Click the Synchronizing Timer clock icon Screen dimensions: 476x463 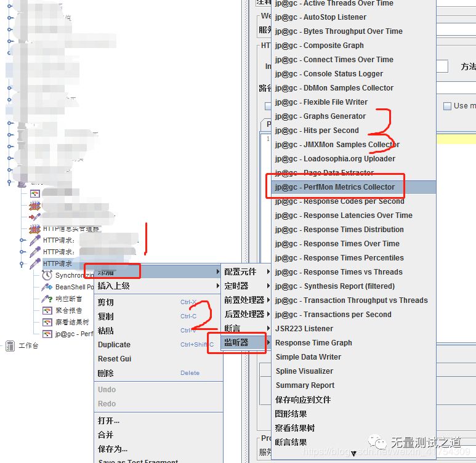(x=47, y=275)
